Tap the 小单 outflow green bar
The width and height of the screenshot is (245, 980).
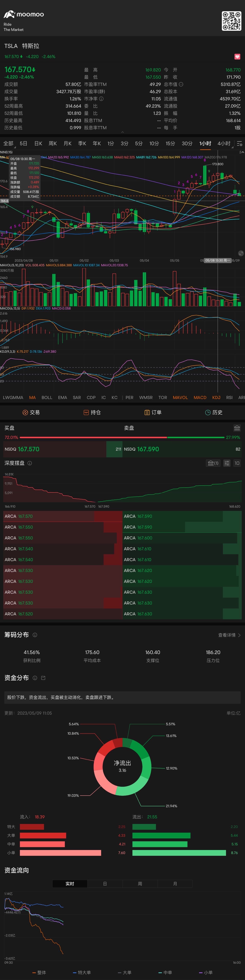tap(179, 853)
